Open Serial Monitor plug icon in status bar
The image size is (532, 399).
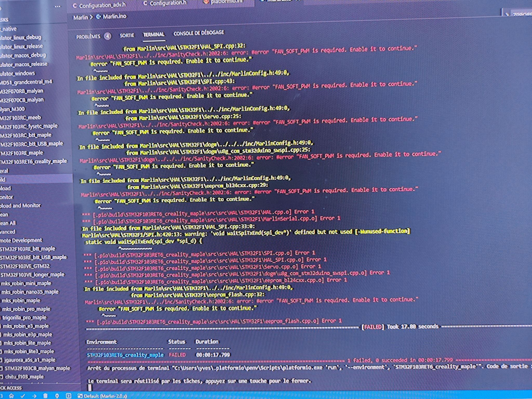(57, 396)
